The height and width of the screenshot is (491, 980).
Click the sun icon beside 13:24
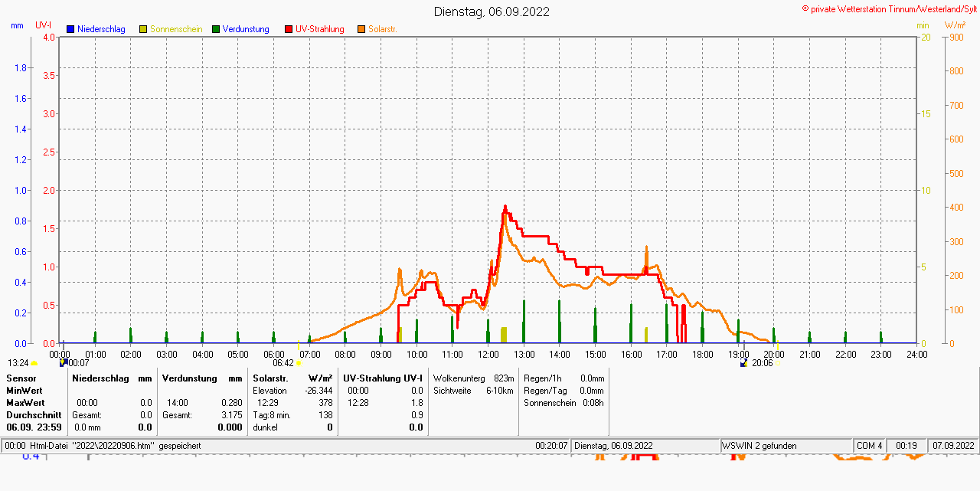[34, 363]
